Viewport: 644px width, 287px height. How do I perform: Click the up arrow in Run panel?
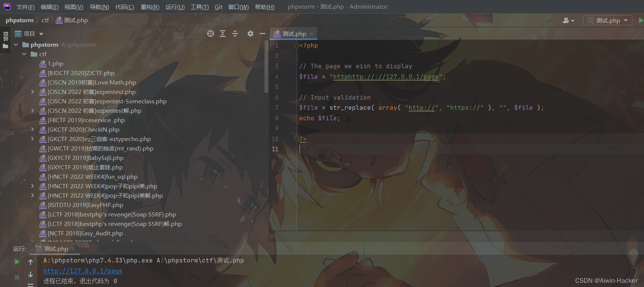(x=31, y=262)
